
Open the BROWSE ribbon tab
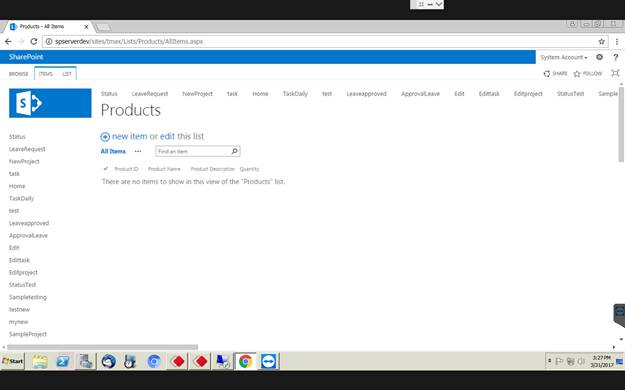click(x=19, y=74)
